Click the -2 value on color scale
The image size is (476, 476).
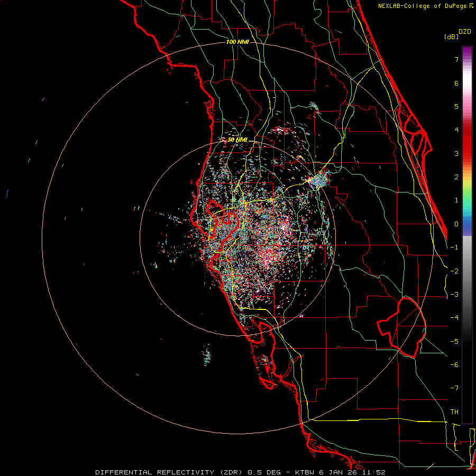pyautogui.click(x=454, y=271)
